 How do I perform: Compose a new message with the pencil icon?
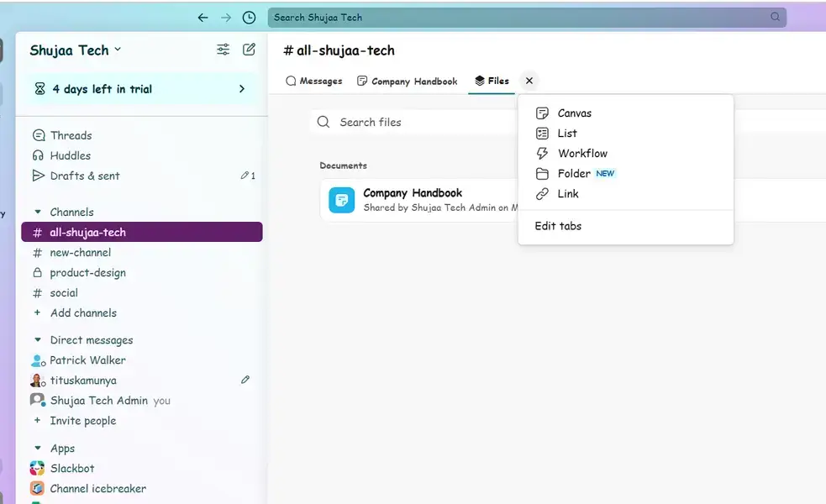click(249, 50)
